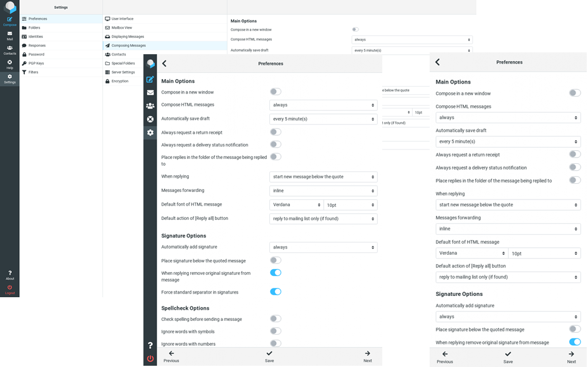Click the labeled About question mark icon
This screenshot has height=367, width=588.
(x=9, y=275)
